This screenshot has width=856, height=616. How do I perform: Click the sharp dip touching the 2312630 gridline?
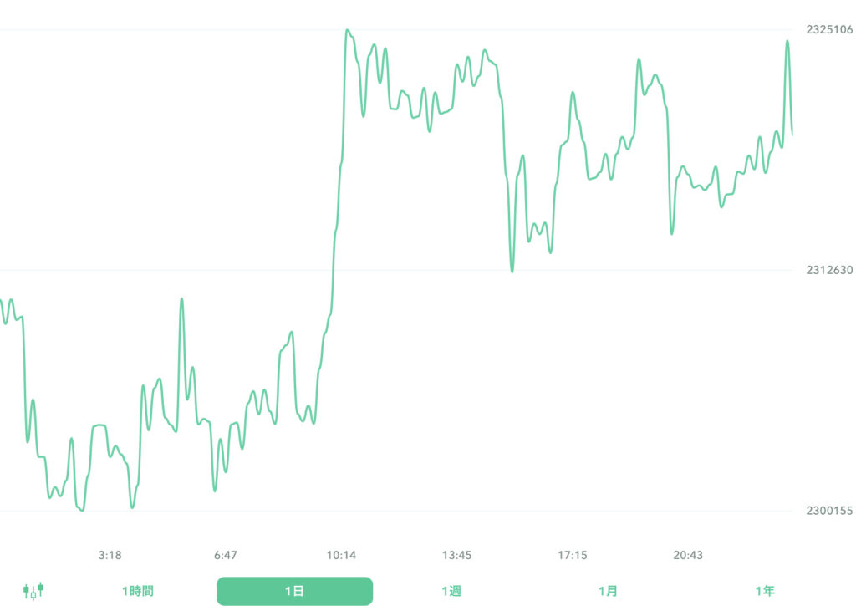click(512, 271)
